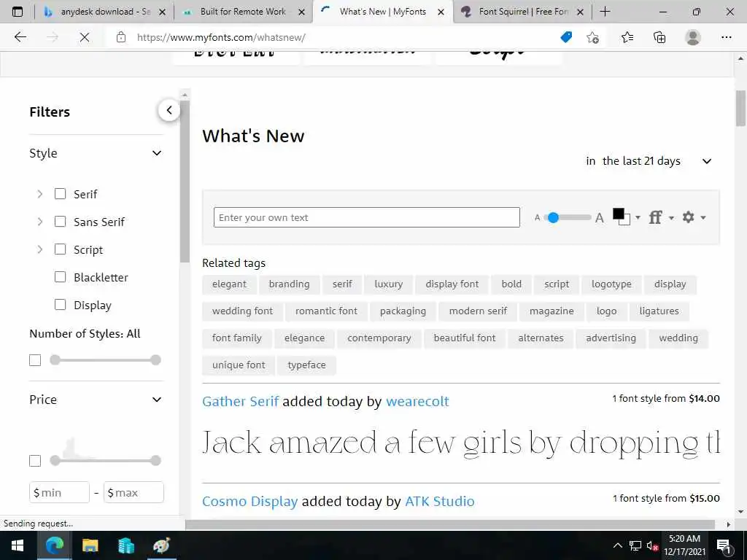Screen dimensions: 747x560
Task: Click the font size slider handle
Action: 553,217
